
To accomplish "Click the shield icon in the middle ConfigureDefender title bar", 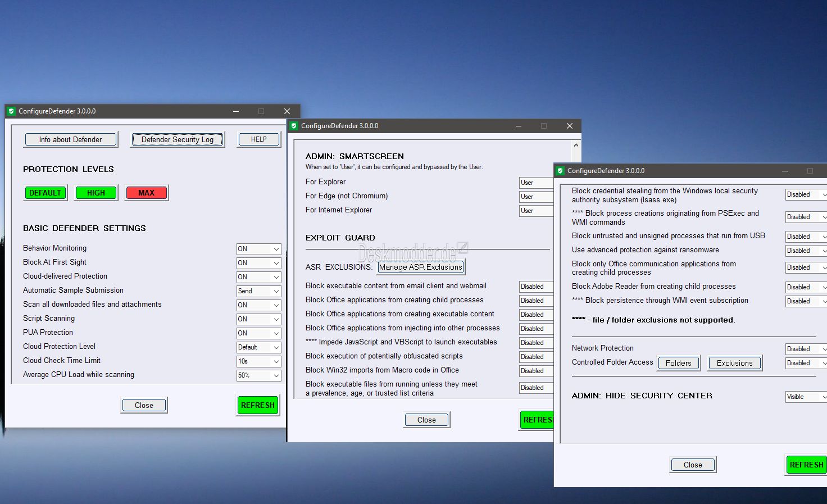I will click(x=293, y=126).
